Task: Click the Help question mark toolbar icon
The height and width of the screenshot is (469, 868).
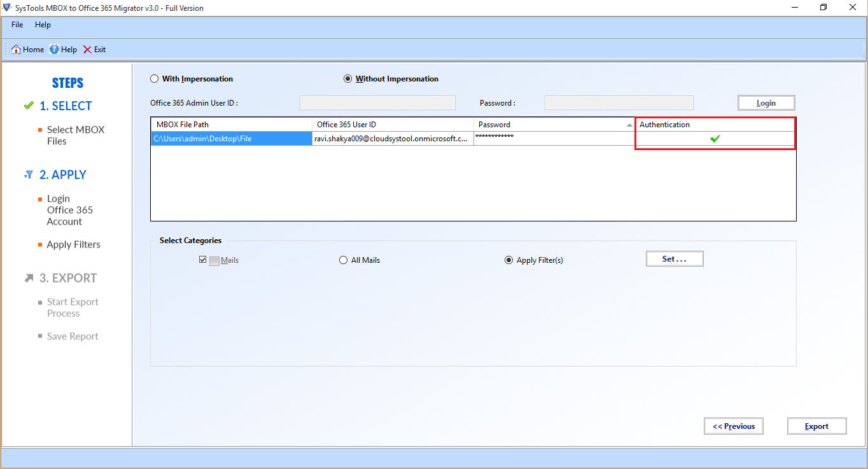Action: coord(54,49)
